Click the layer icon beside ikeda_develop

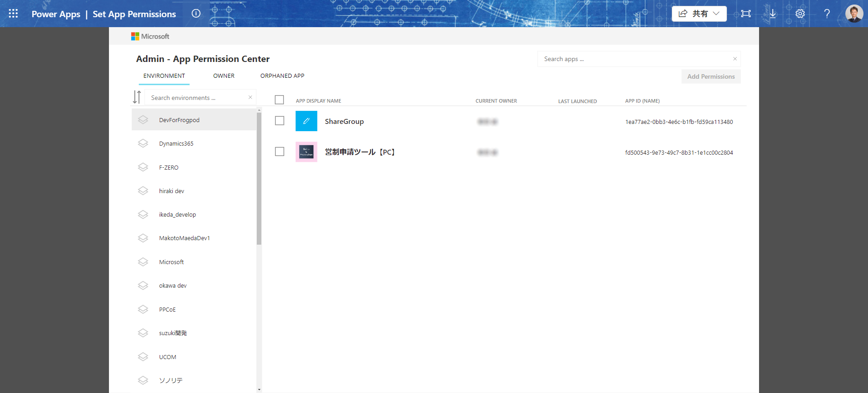143,214
